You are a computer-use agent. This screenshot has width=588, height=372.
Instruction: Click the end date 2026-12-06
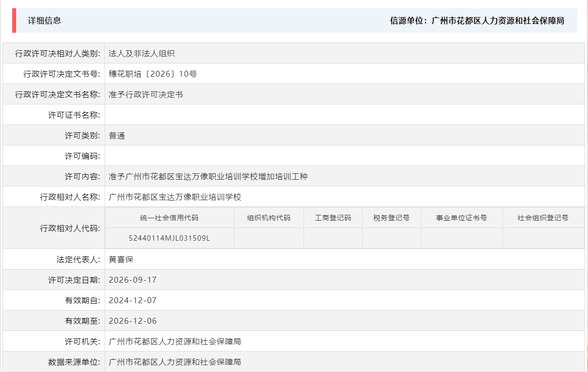pos(132,321)
